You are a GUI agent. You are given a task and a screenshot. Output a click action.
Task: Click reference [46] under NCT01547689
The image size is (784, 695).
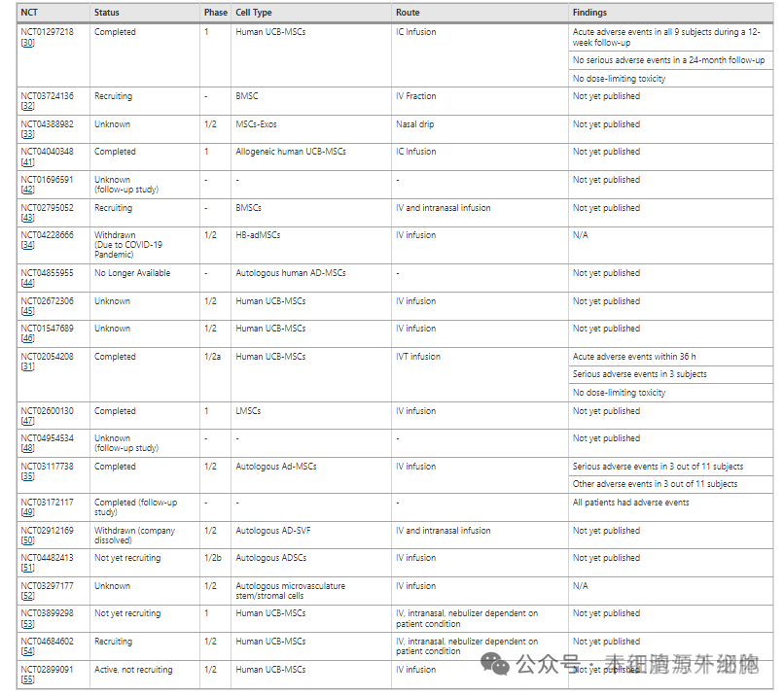pyautogui.click(x=27, y=338)
